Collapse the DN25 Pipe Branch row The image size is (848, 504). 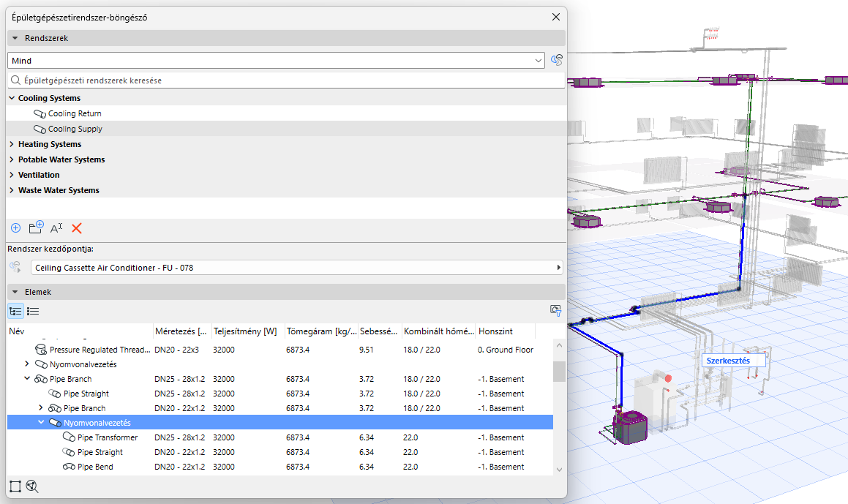pos(27,378)
